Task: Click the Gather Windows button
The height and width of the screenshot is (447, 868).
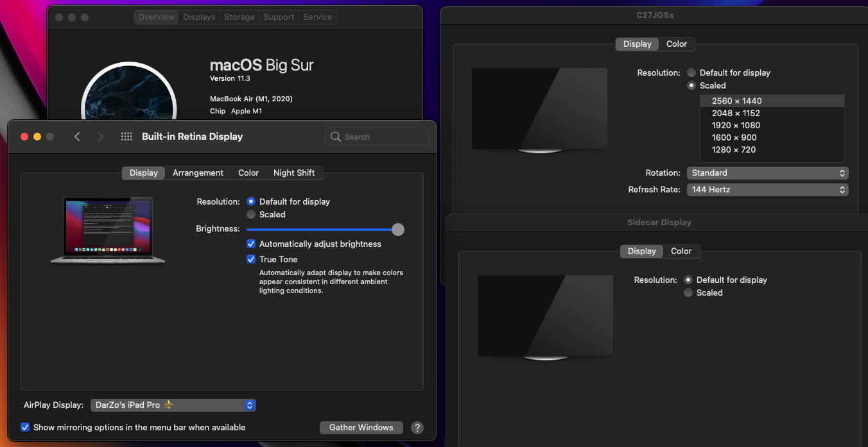Action: (361, 428)
